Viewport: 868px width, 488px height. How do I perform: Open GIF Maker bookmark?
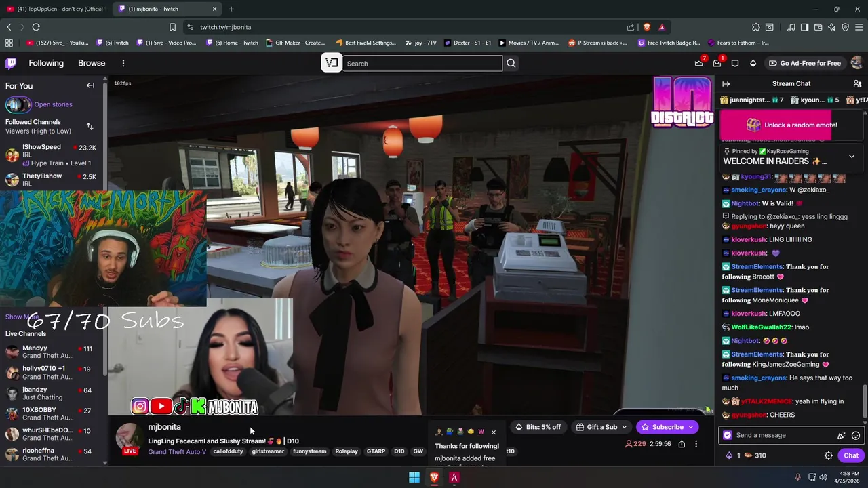click(x=295, y=43)
